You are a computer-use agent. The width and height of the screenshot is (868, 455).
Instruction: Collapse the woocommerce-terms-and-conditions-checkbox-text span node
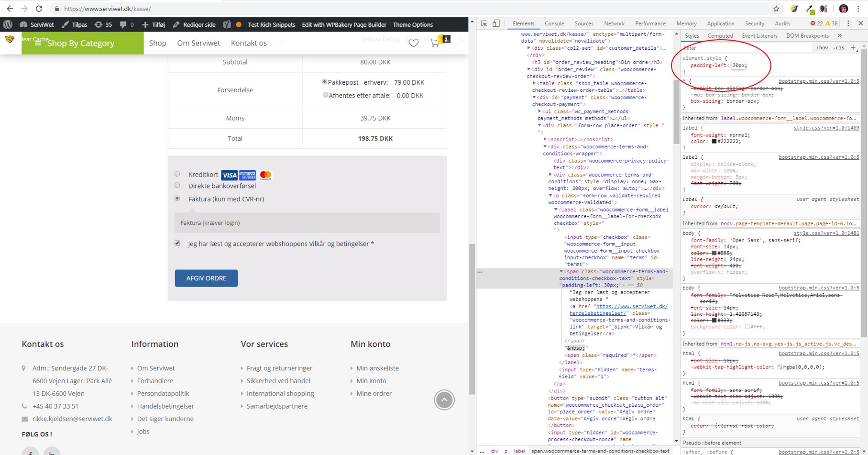(x=561, y=271)
